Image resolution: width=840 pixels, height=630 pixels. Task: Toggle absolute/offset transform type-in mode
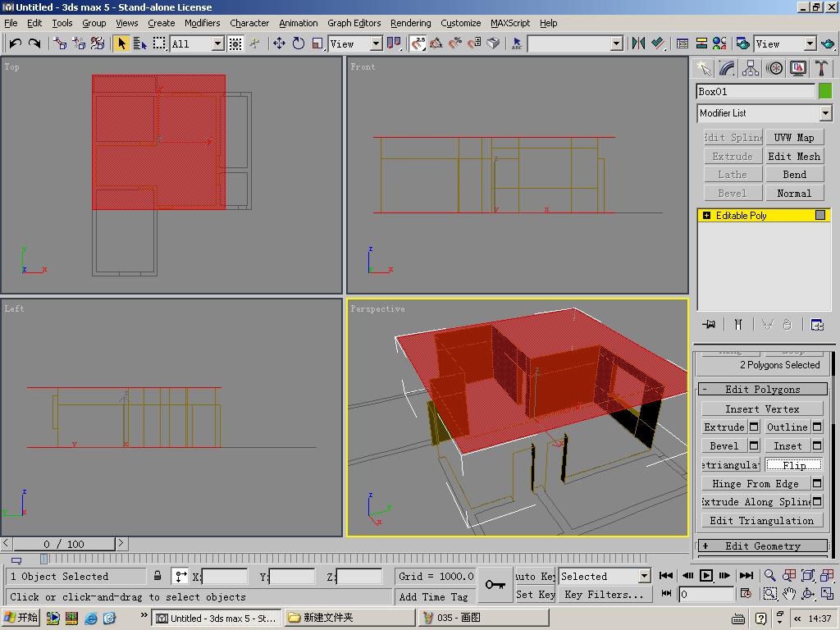tap(180, 577)
